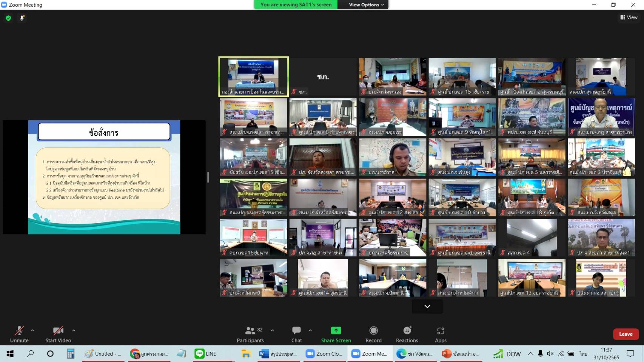
Task: Unmute the microphone
Action: (x=19, y=334)
